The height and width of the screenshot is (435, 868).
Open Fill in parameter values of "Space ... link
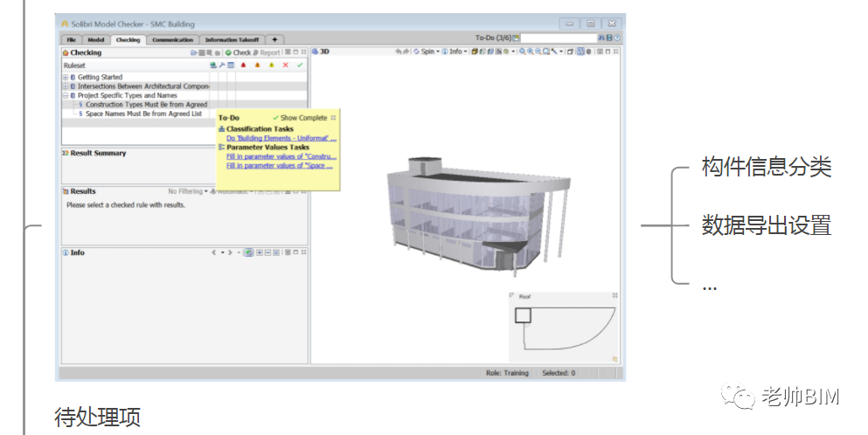pos(280,165)
